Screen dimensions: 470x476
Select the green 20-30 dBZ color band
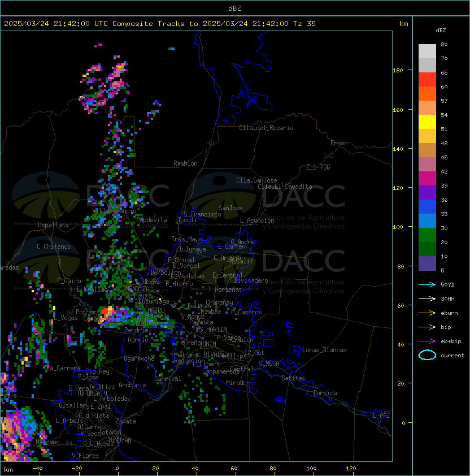click(427, 235)
